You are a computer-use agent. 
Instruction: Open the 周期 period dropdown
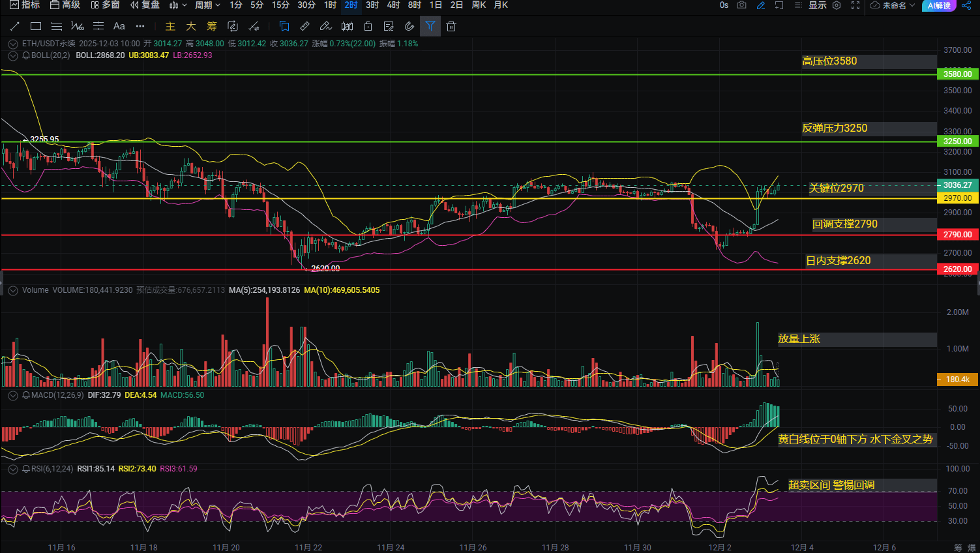[207, 5]
